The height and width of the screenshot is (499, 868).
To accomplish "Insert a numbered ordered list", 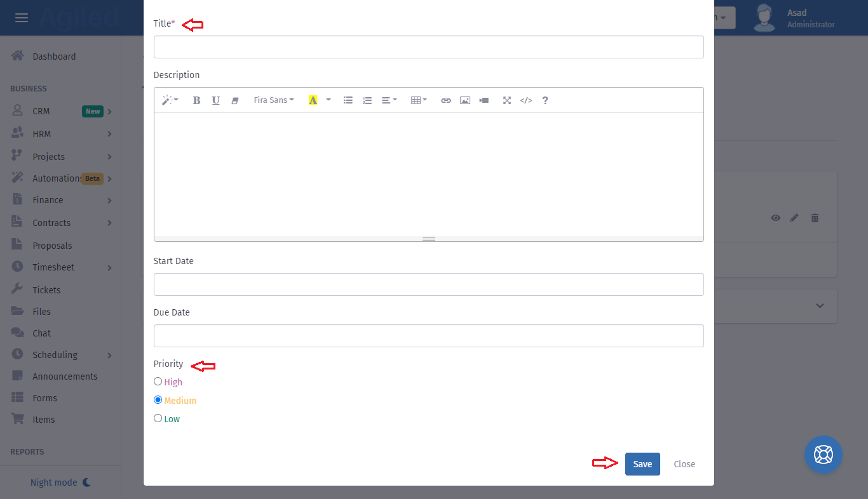I will 367,100.
